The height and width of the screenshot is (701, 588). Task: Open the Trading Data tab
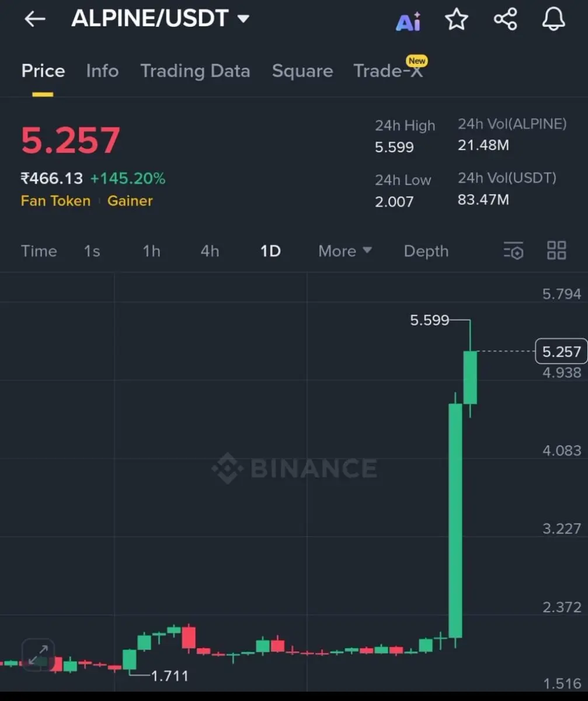(x=195, y=71)
